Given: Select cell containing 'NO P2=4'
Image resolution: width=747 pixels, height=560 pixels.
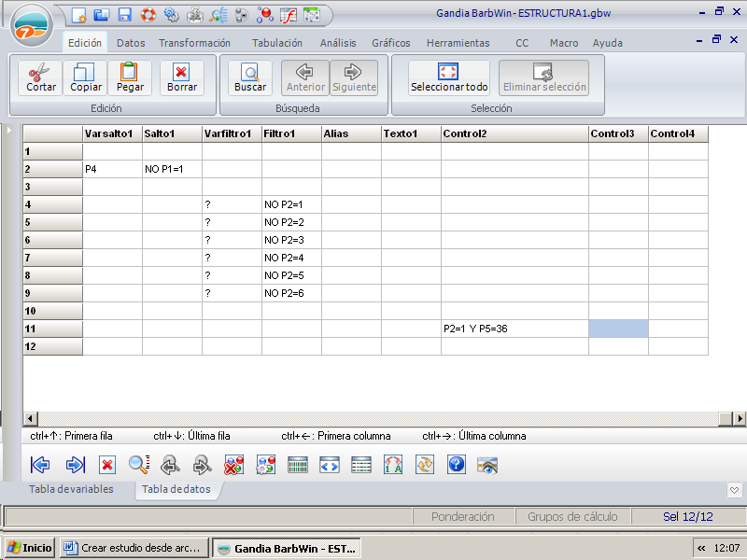Looking at the screenshot, I should tap(291, 258).
